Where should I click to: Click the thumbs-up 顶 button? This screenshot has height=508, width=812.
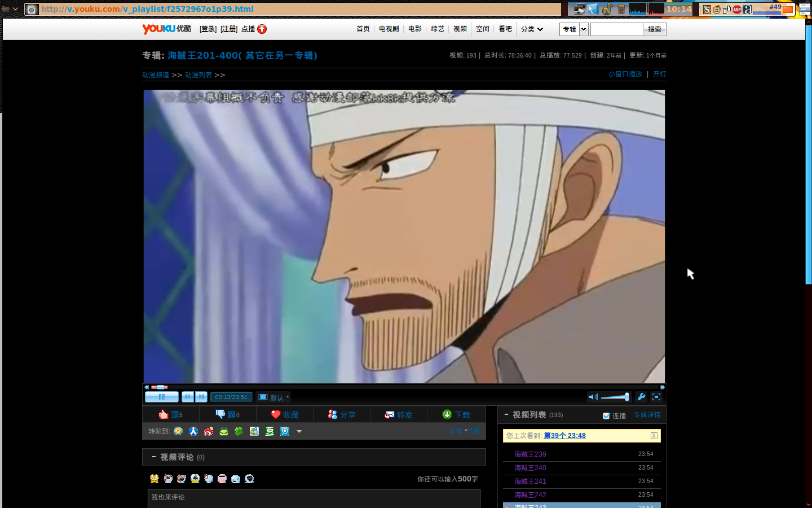point(170,414)
